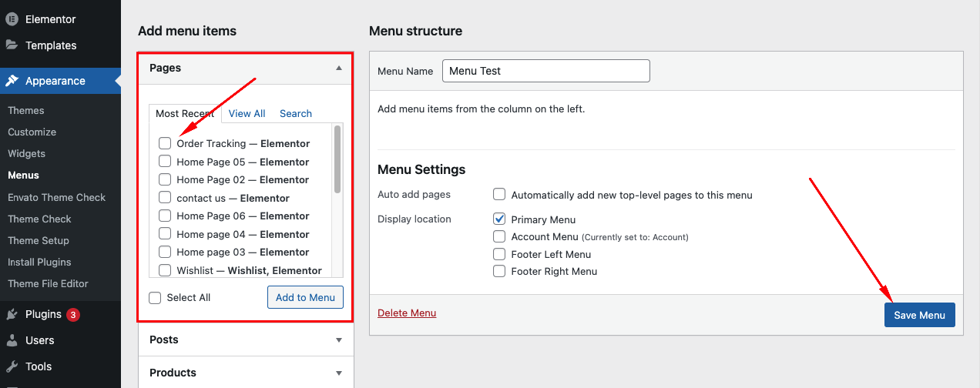This screenshot has height=388, width=980.
Task: Click the Tools wrench icon
Action: (12, 366)
